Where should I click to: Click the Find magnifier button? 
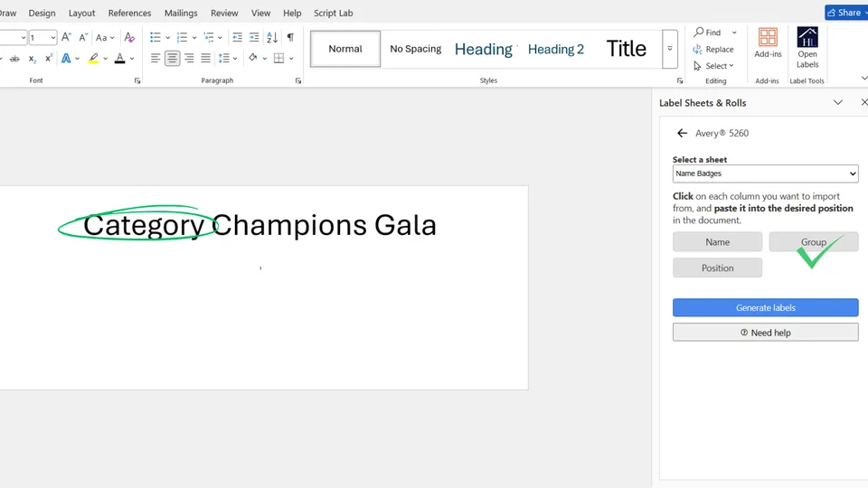coord(708,33)
